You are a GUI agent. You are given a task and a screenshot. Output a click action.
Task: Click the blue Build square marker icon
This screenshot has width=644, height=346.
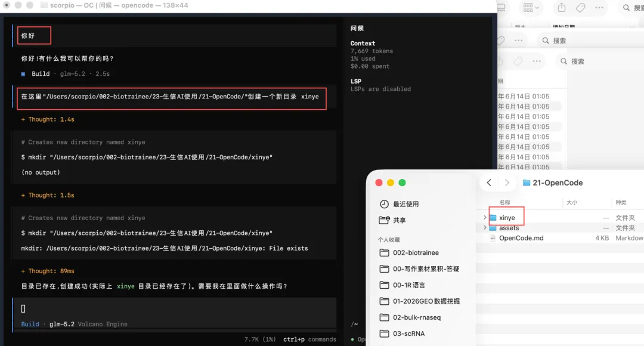click(x=23, y=74)
